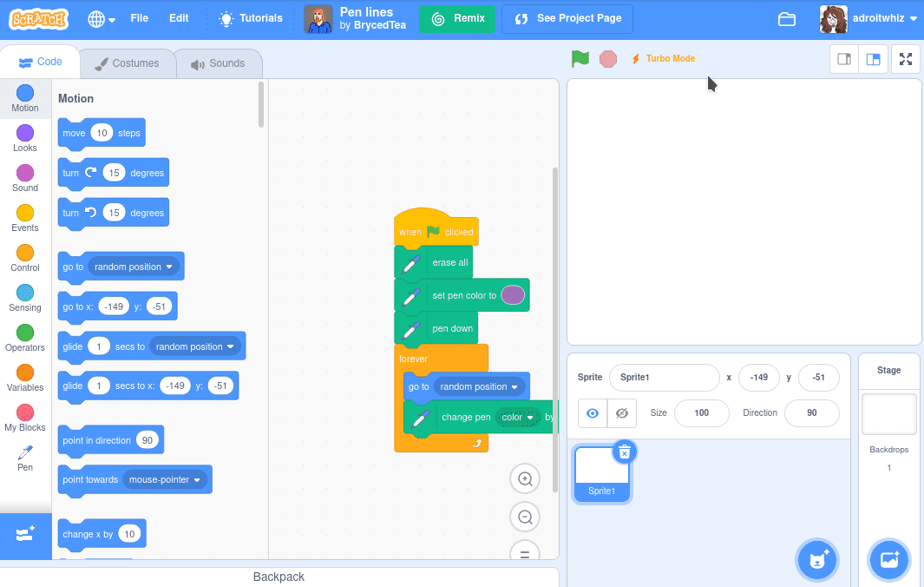924x587 pixels.
Task: Click the turn clockwise 15 degrees block
Action: 113,174
